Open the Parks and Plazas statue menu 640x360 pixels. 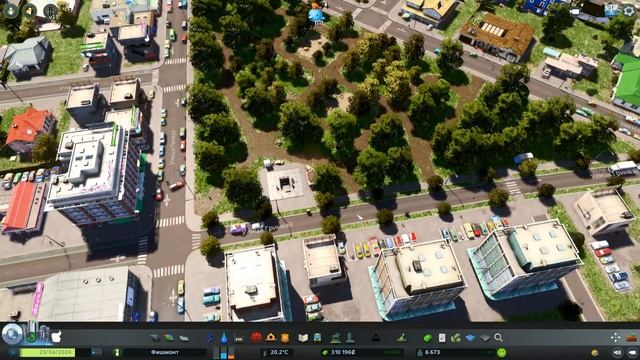pos(336,337)
